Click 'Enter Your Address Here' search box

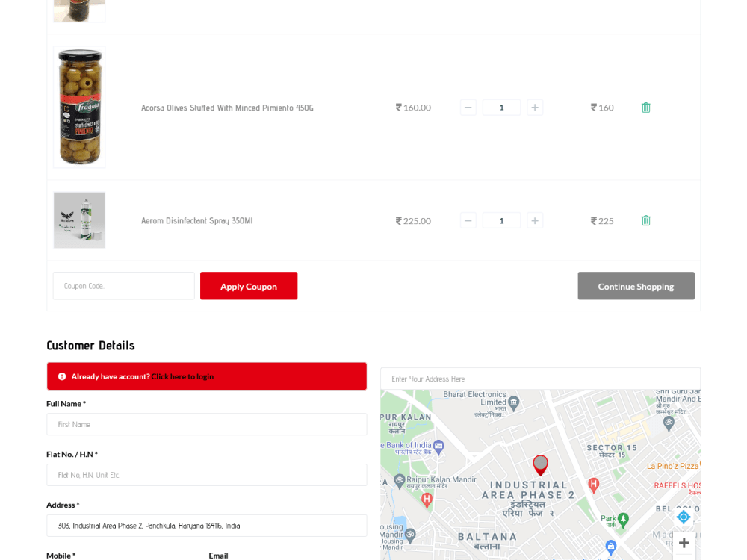point(540,378)
